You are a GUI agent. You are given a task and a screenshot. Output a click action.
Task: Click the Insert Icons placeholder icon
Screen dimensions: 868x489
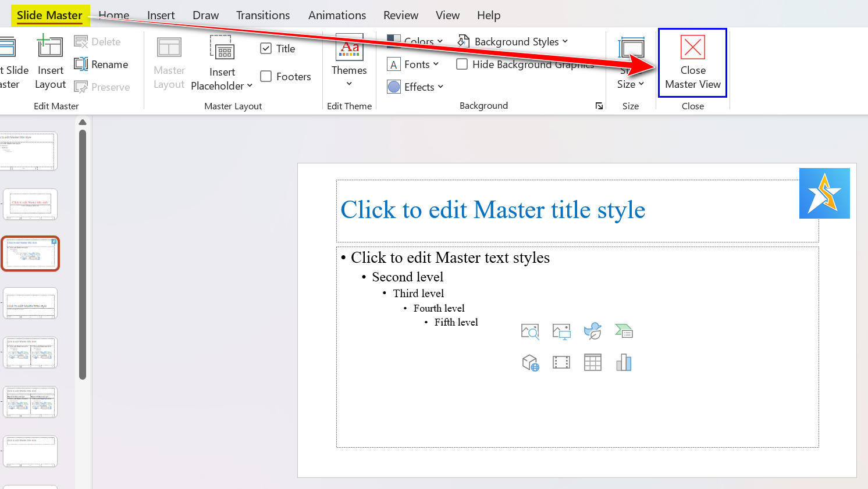point(592,331)
